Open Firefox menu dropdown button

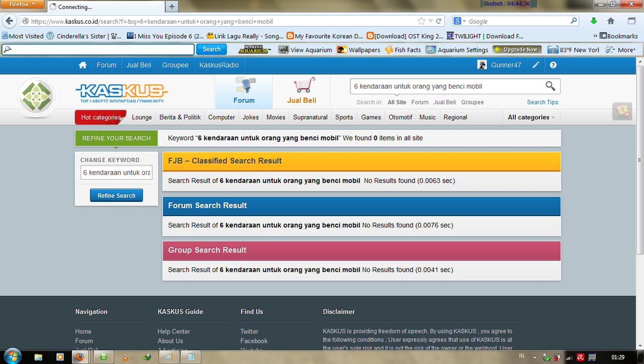[22, 4]
